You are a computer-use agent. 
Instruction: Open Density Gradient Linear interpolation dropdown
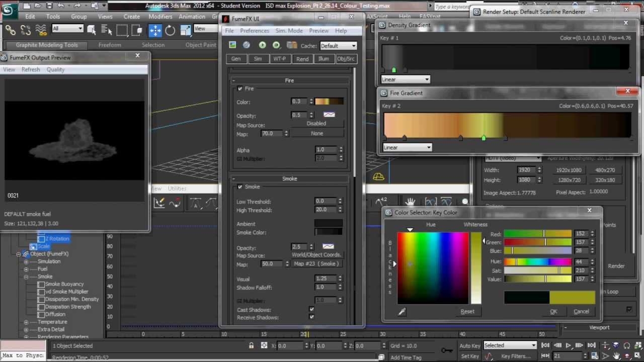click(406, 79)
